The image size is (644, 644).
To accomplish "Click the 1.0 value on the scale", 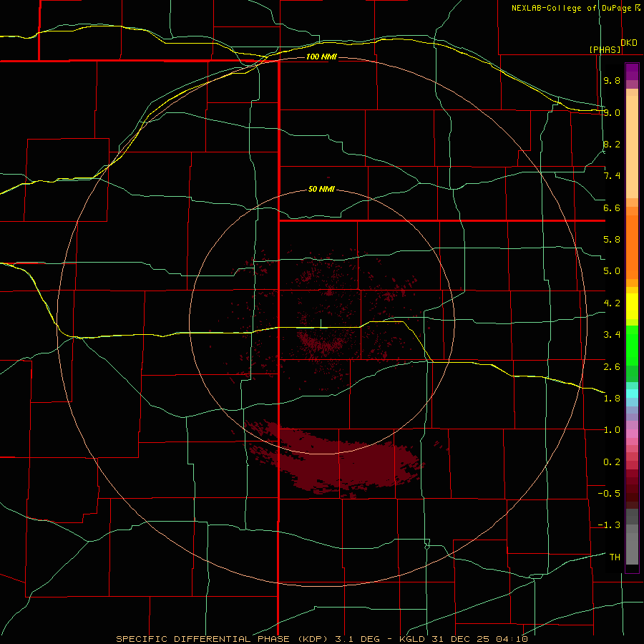I will 612,430.
